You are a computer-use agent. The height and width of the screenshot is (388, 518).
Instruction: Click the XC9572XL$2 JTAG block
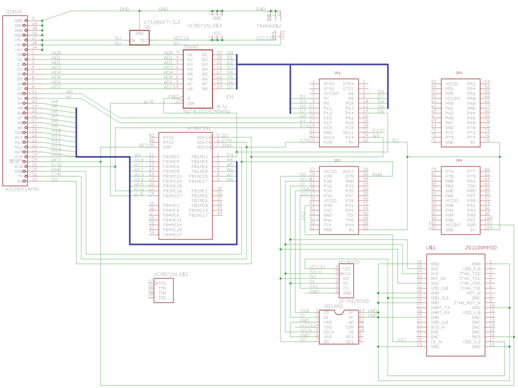click(x=163, y=290)
